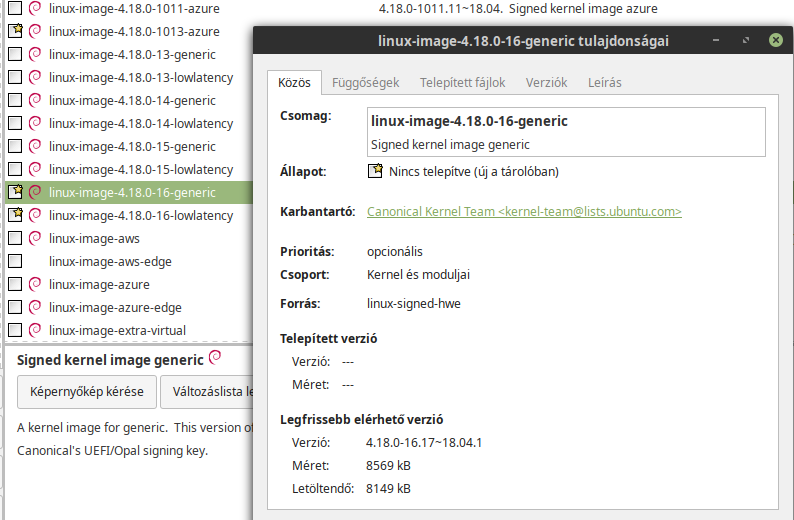Screen dimensions: 794x520
Task: Mark checkbox of linux-image-4.18.0-13-generic
Action: (15, 54)
